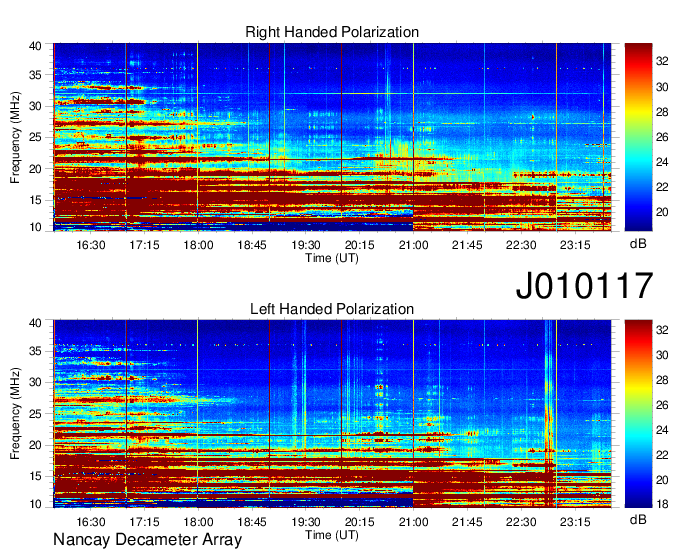
Task: Click the Left Handed Polarization title
Action: coord(332,309)
